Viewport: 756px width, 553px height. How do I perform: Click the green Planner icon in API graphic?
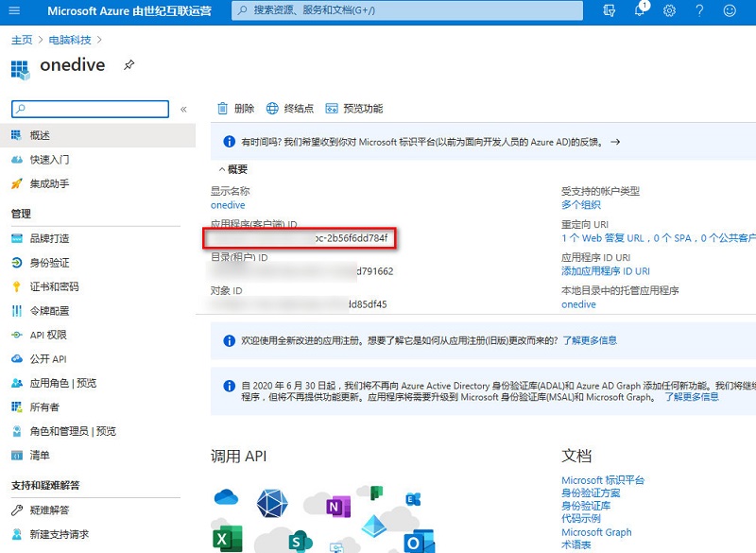(x=376, y=493)
